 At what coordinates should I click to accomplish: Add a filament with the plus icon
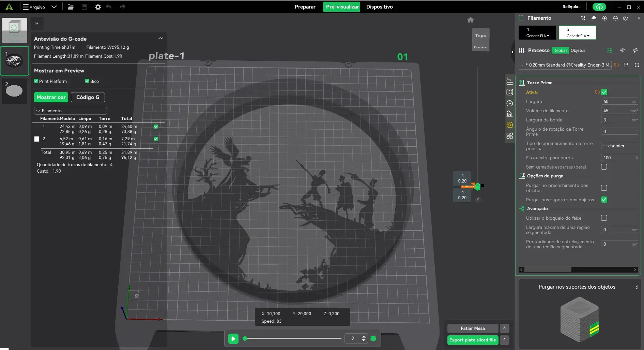pos(604,18)
